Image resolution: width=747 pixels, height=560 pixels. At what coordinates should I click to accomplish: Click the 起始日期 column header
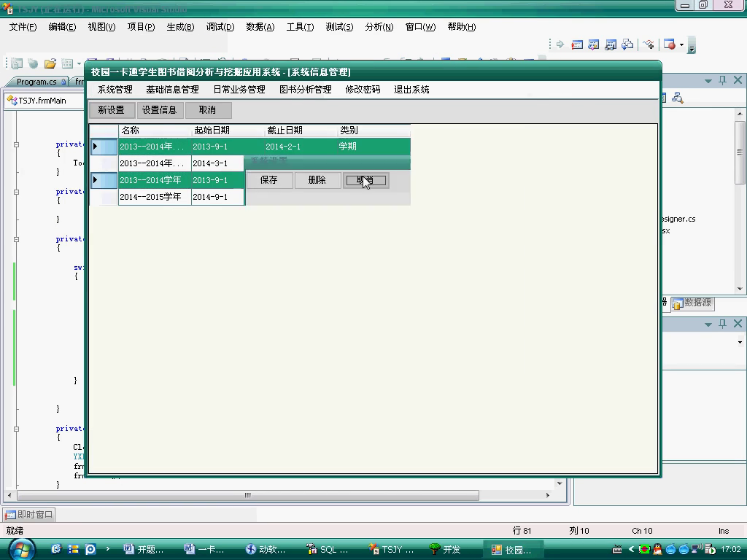tap(228, 131)
